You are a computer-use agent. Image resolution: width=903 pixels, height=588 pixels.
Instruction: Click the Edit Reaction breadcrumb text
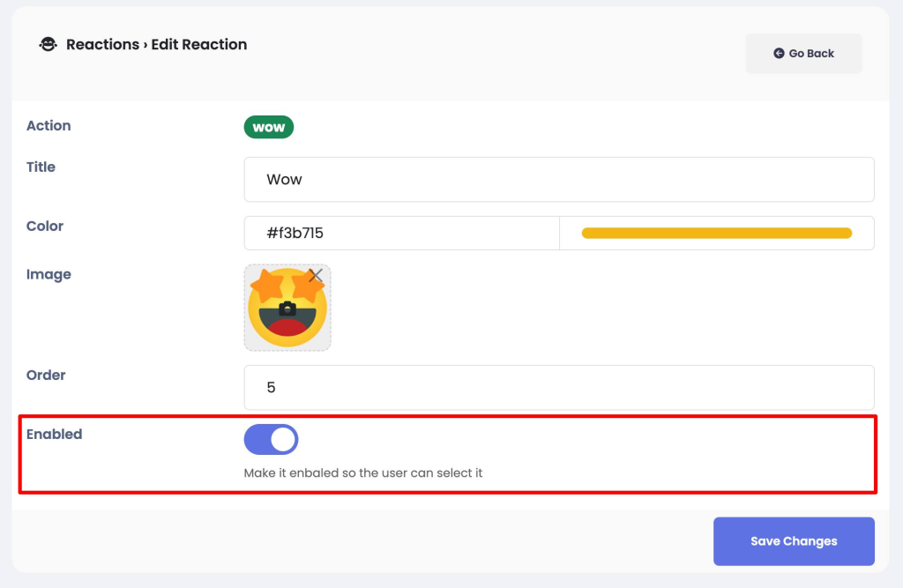point(198,44)
